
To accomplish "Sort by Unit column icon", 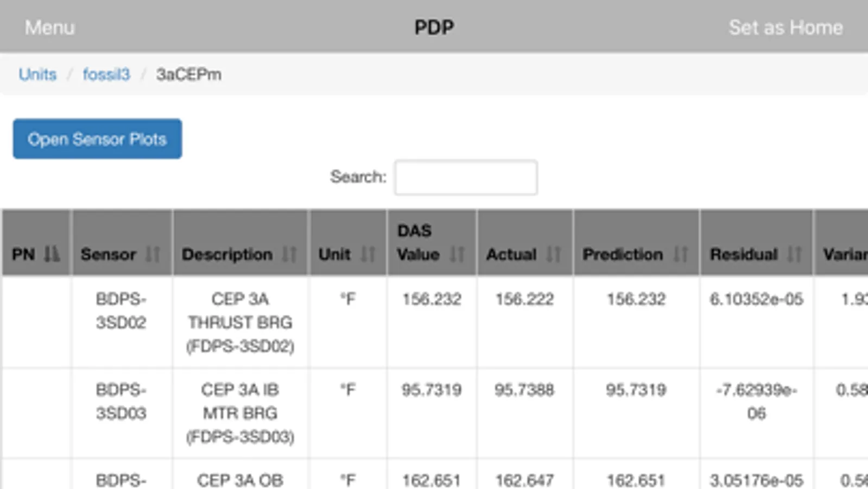I will point(368,254).
